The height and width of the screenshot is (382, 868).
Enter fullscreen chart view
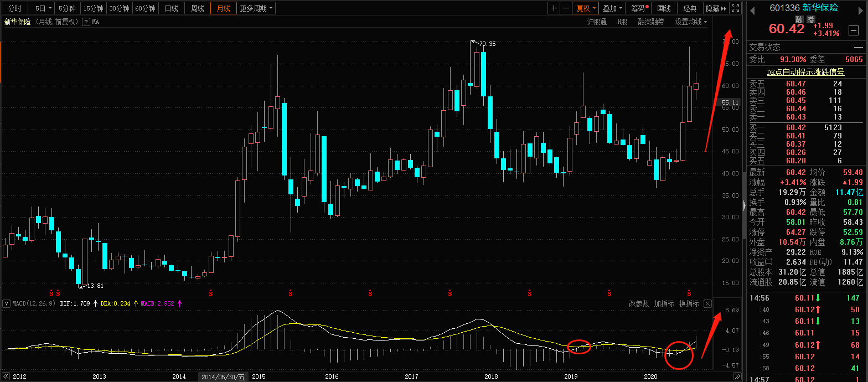coord(735,8)
